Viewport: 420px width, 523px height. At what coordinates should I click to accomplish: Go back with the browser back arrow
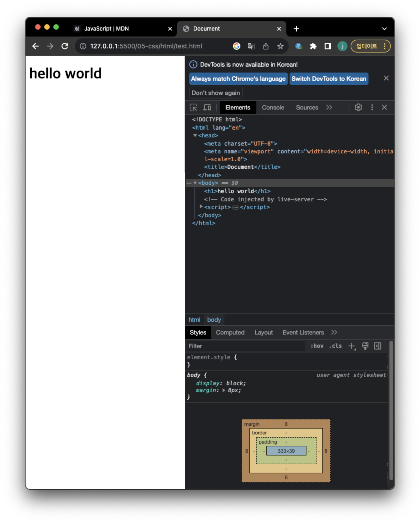click(x=36, y=46)
